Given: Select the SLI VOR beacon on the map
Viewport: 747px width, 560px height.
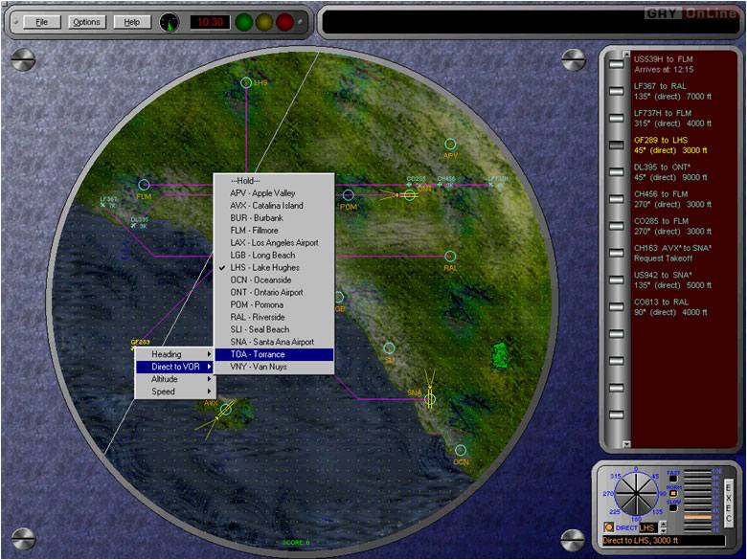Looking at the screenshot, I should tap(389, 347).
